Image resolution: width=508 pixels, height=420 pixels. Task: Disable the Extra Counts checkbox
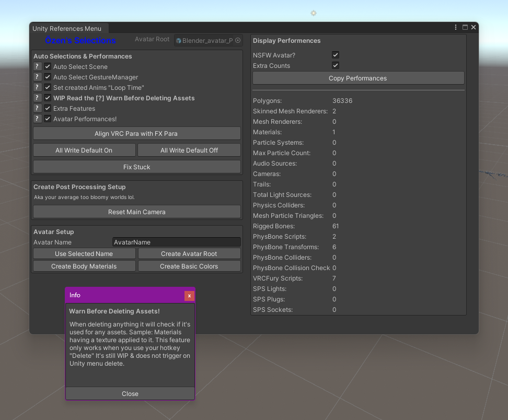[x=336, y=65]
